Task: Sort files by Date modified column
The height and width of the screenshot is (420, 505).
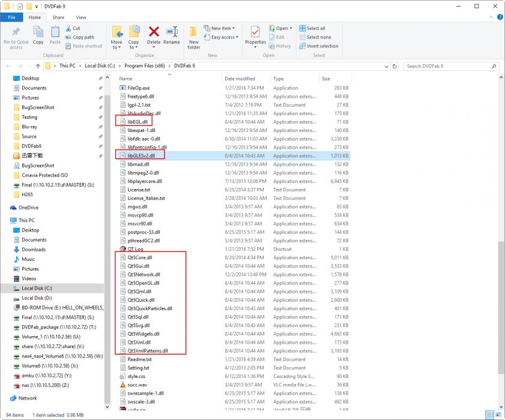Action: click(240, 79)
